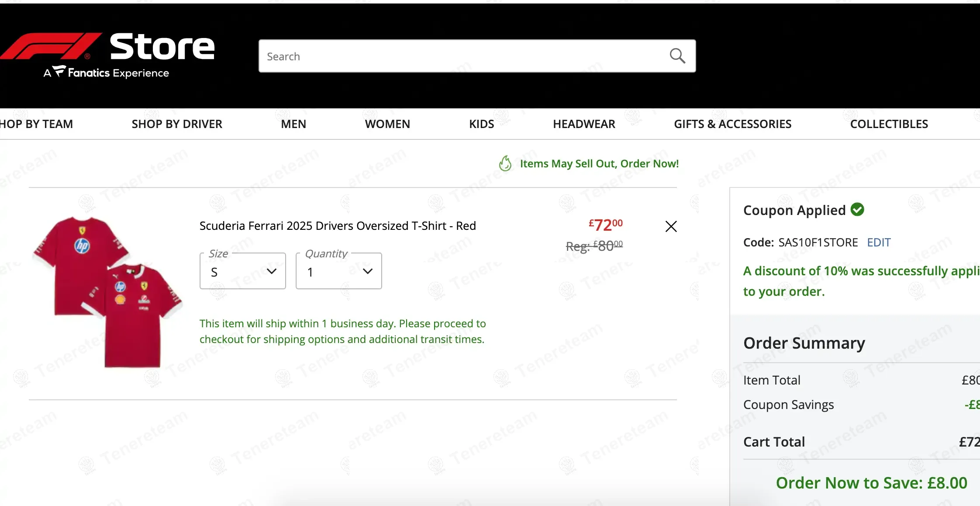Open the Men menu

[x=293, y=124]
